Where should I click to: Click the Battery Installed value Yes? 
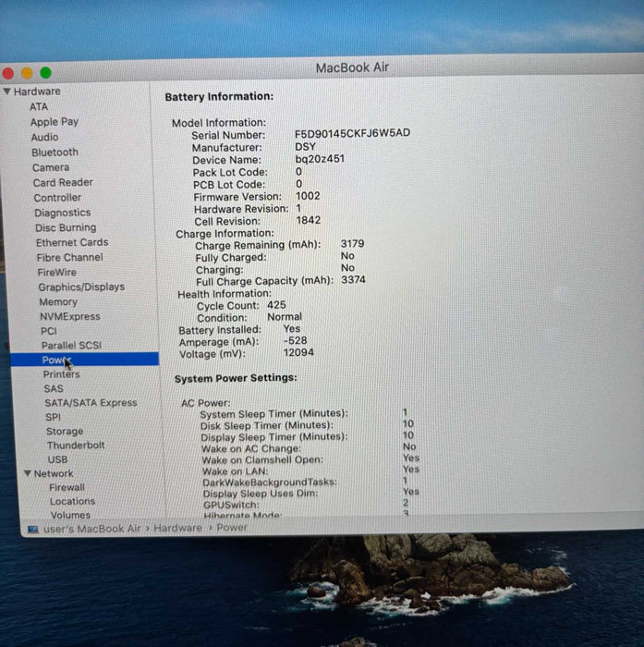tap(291, 329)
